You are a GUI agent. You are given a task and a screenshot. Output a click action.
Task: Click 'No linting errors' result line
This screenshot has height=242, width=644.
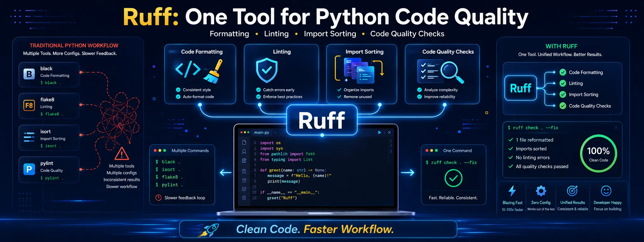tap(529, 158)
